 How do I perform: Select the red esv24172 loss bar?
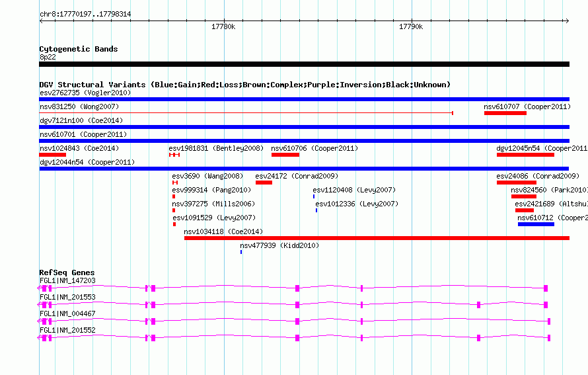tap(264, 183)
